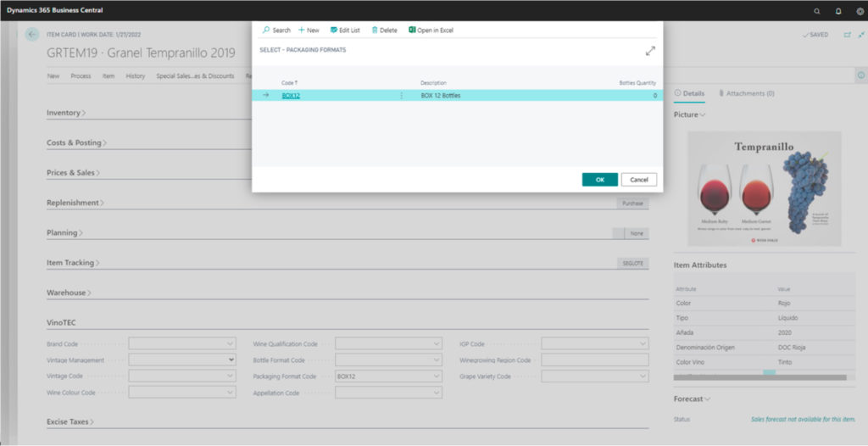The image size is (868, 446).
Task: Expand the Forecast factbox menu
Action: click(x=692, y=399)
